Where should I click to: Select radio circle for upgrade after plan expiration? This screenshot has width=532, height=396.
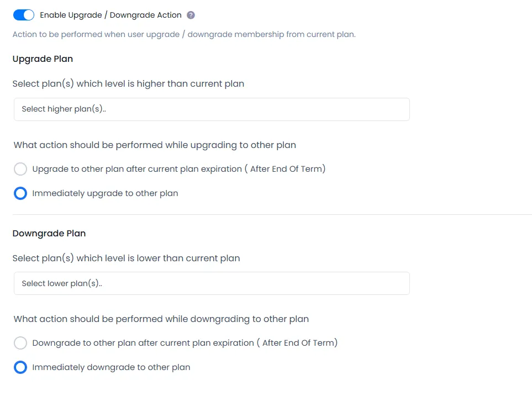[20, 169]
